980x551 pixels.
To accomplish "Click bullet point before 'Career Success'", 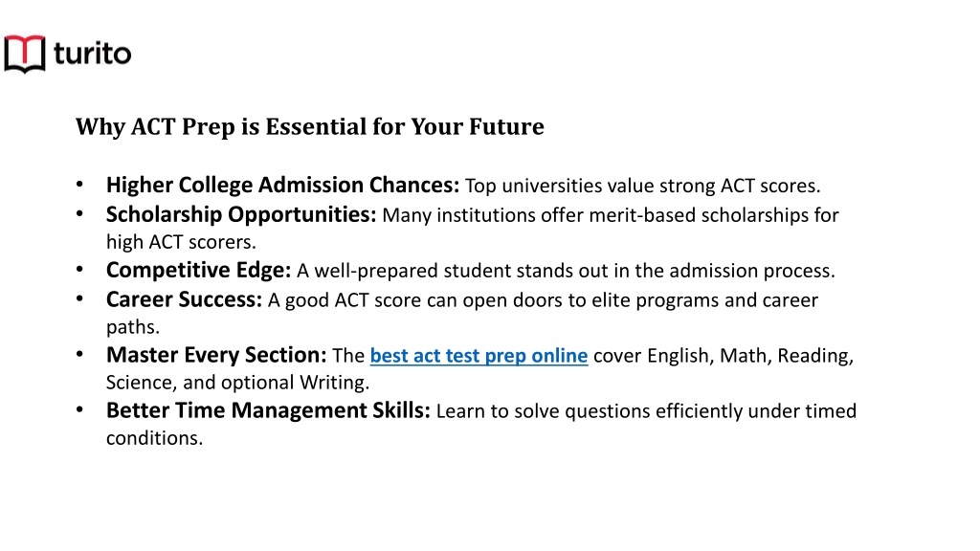I will (79, 298).
